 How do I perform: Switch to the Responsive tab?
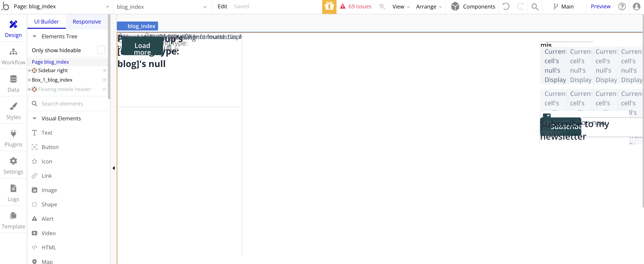coord(87,22)
